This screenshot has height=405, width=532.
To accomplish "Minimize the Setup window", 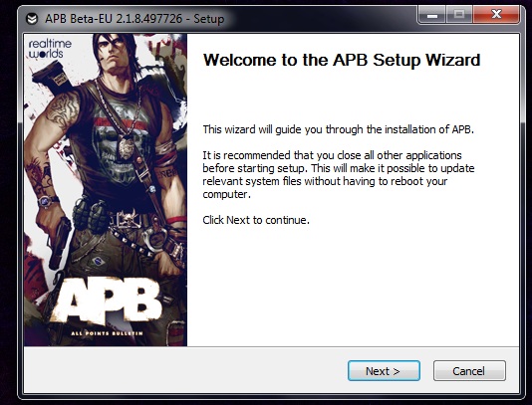I will (x=432, y=15).
